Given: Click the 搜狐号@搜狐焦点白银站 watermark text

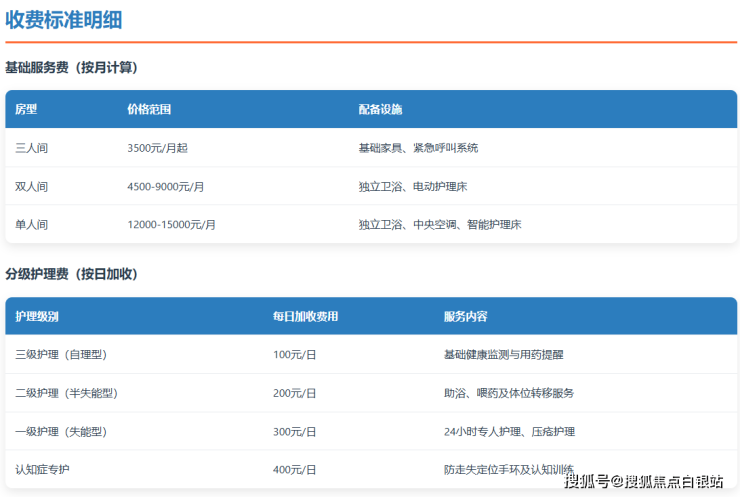Looking at the screenshot, I should [644, 482].
